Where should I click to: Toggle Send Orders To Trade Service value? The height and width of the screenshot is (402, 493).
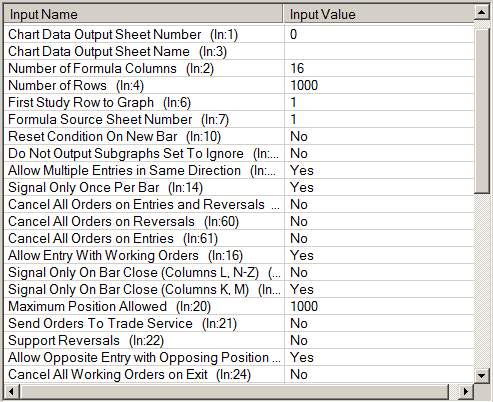pos(379,324)
